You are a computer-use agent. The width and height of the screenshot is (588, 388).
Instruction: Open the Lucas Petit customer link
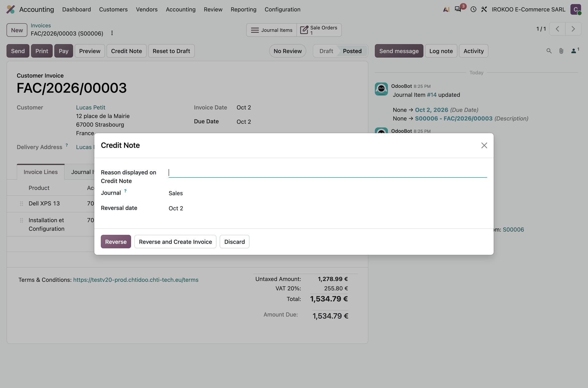click(91, 107)
